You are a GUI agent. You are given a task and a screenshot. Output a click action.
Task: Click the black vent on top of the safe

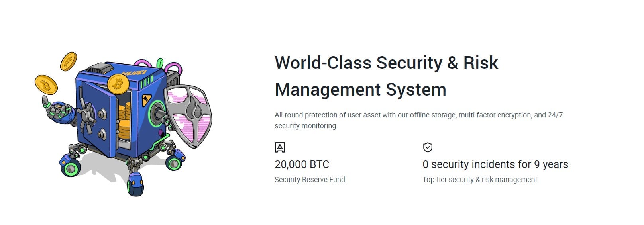(98, 69)
